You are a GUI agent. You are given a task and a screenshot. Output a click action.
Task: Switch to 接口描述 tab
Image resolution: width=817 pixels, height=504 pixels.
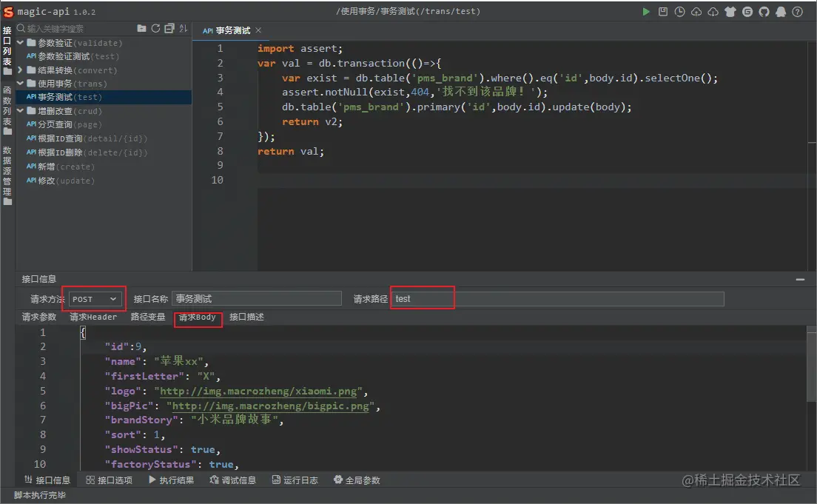[246, 317]
